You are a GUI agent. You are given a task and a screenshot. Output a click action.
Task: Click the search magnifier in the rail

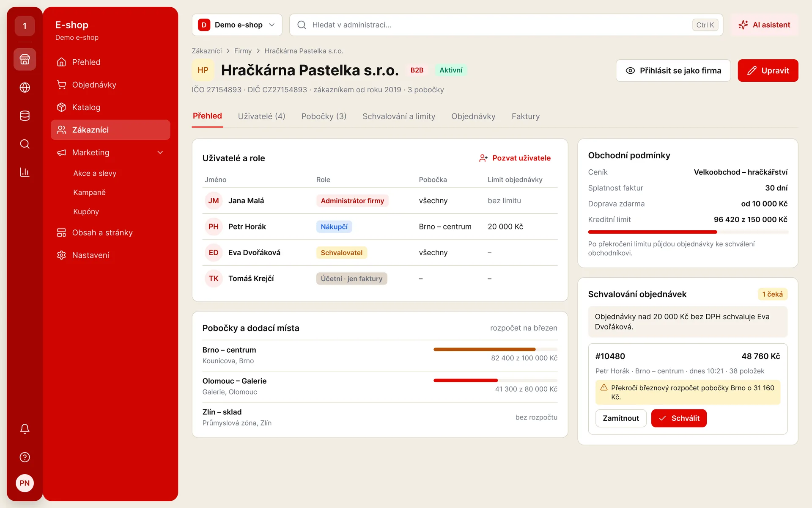pos(25,144)
